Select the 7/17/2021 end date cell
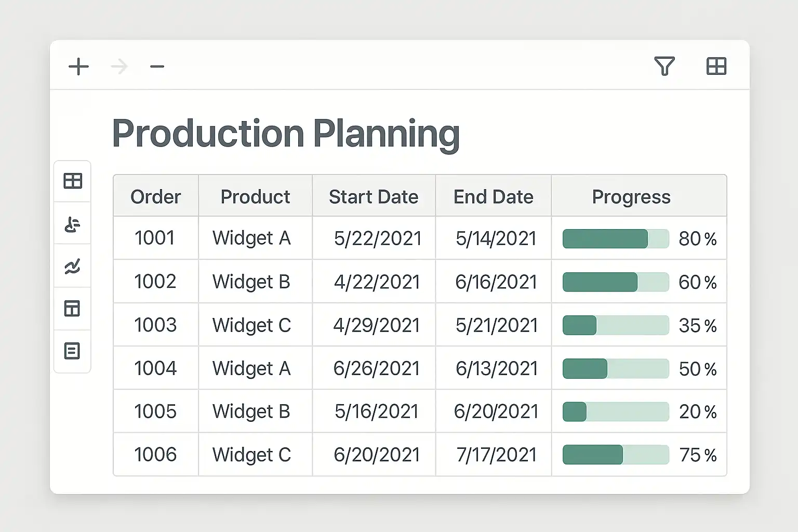Image resolution: width=798 pixels, height=532 pixels. [496, 455]
